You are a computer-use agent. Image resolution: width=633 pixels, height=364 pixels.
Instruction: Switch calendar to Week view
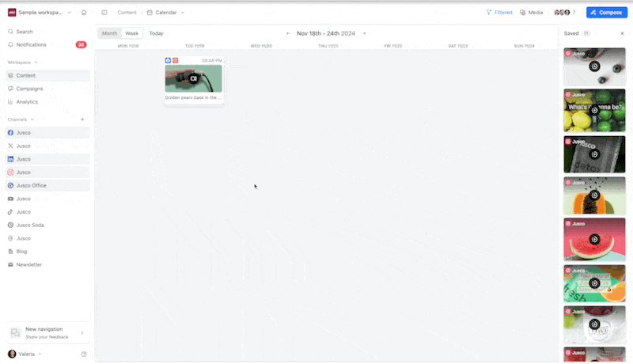[132, 33]
